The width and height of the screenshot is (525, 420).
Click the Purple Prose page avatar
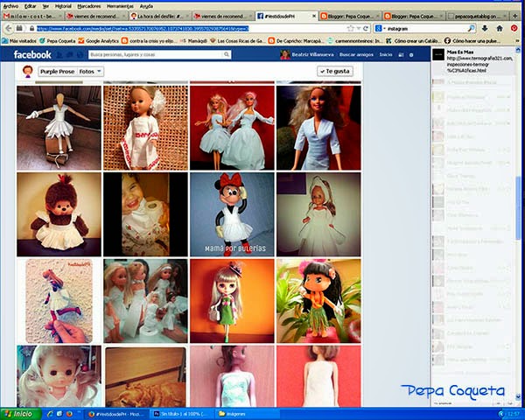point(28,71)
